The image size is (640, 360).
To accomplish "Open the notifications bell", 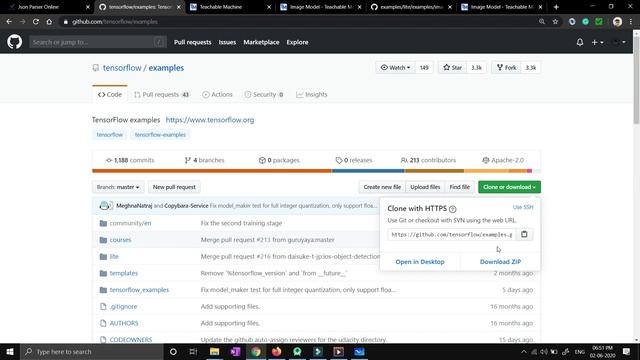I will (580, 42).
